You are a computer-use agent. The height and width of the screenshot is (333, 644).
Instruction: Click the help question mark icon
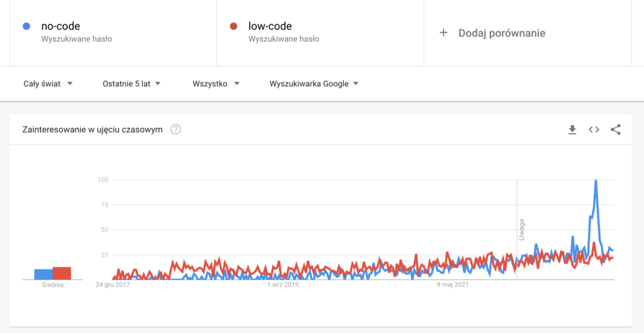click(x=176, y=130)
